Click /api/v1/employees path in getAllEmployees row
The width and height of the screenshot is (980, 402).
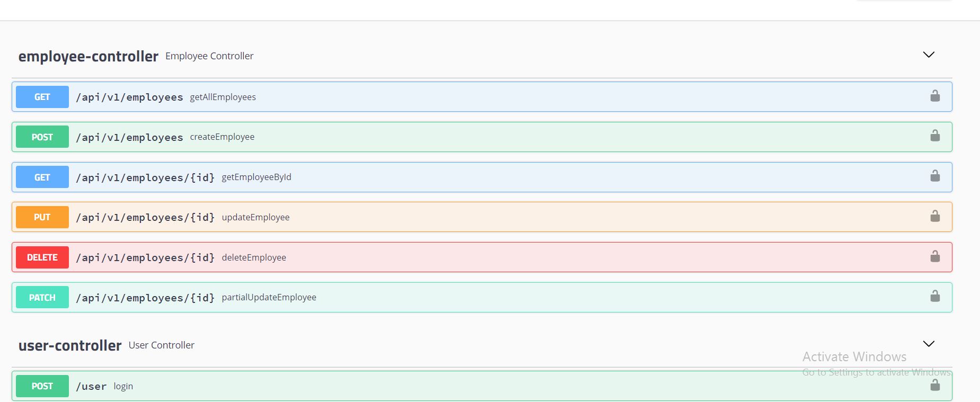(x=129, y=97)
